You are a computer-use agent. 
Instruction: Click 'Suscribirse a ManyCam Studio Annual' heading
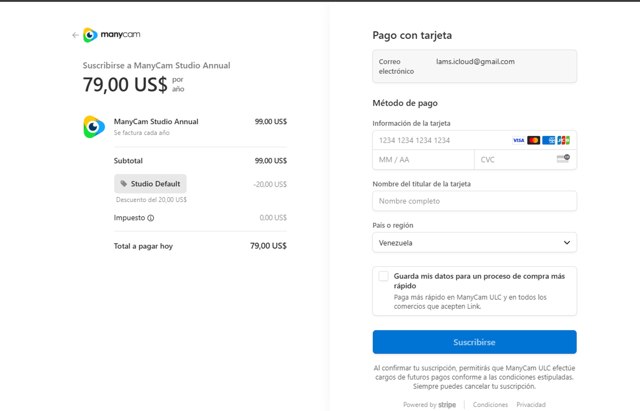pyautogui.click(x=156, y=65)
